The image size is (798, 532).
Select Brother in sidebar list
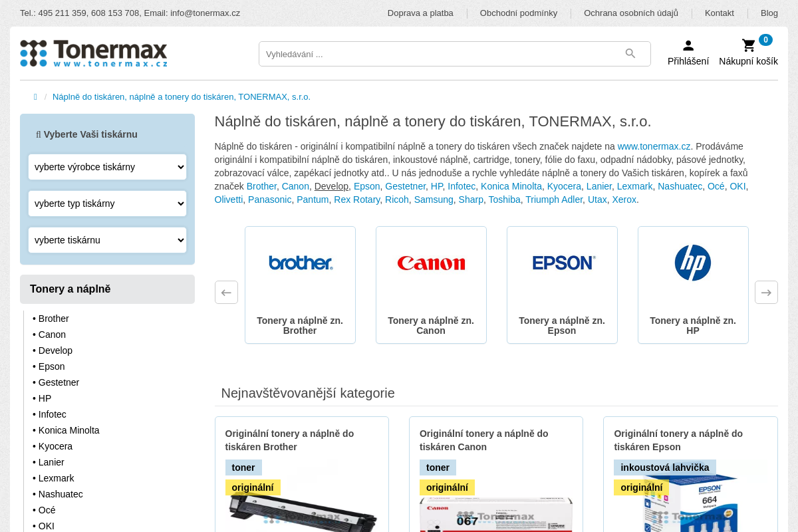pos(53,319)
